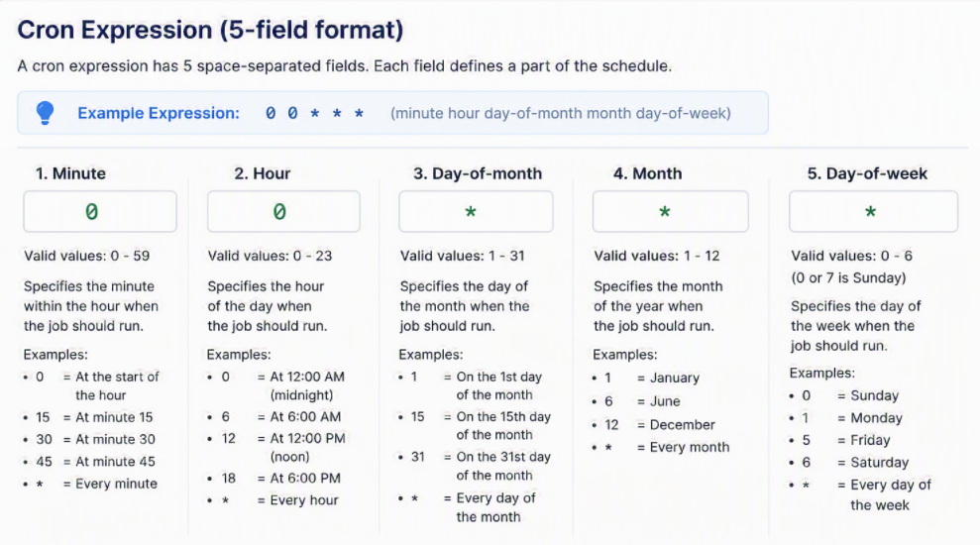Click the 'Cron Expression (5-field format)' title

(210, 30)
